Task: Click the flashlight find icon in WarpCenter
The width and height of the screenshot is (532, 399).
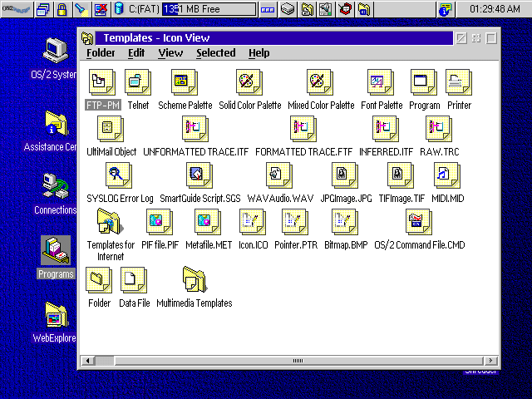Action: point(81,9)
